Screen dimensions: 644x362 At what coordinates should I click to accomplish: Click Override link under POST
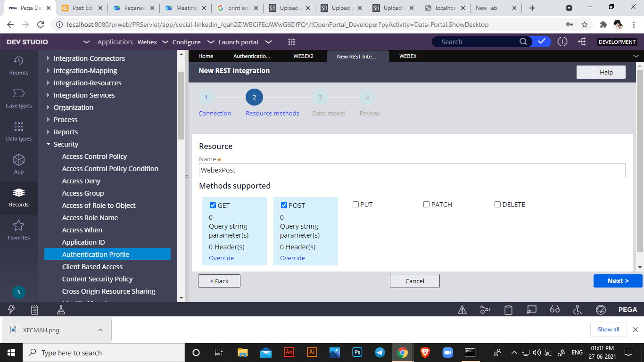click(x=292, y=258)
